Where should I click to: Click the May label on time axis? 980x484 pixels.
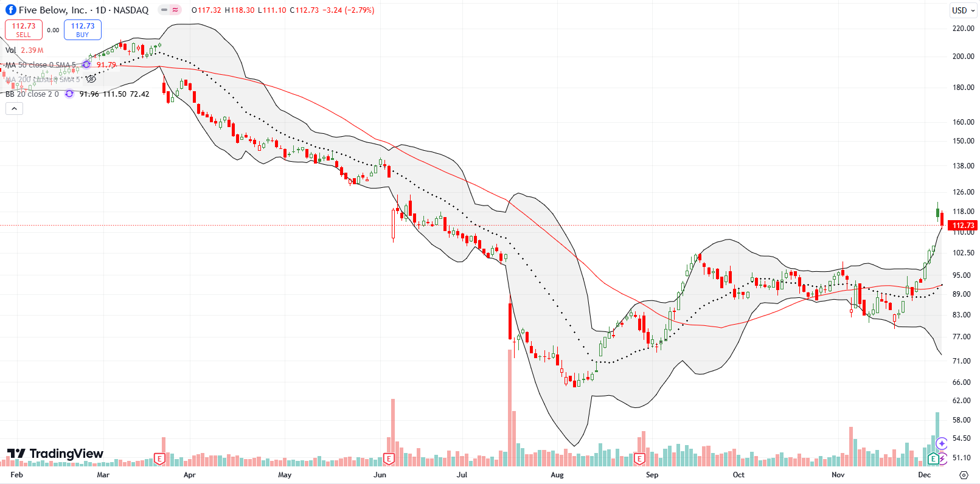click(x=285, y=475)
